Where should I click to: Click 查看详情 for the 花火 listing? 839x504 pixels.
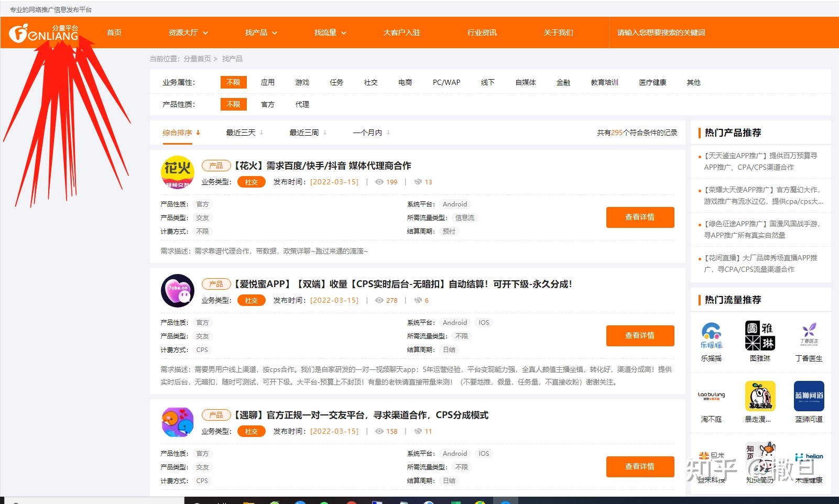point(640,217)
